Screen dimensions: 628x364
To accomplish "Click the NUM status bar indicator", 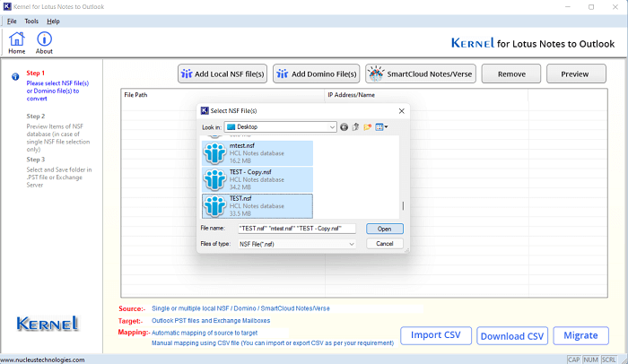I will (590, 360).
